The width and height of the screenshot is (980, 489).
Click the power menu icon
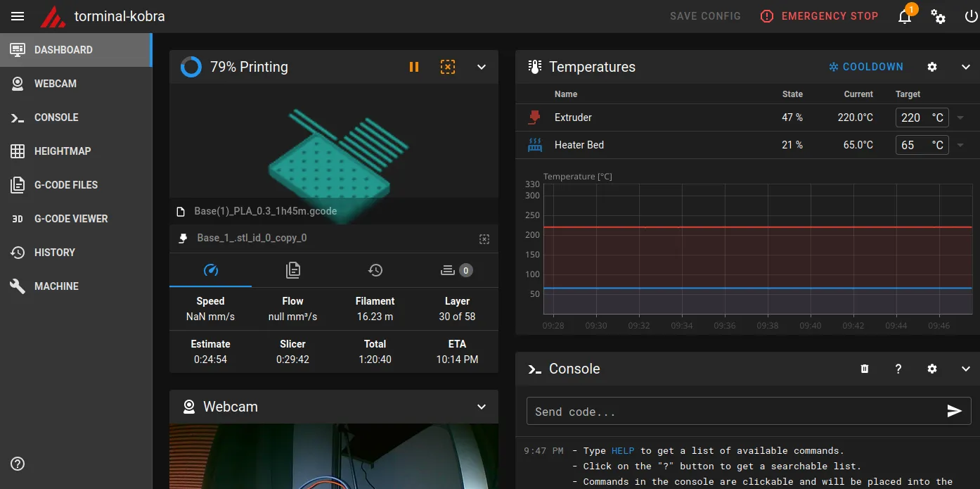pyautogui.click(x=972, y=16)
